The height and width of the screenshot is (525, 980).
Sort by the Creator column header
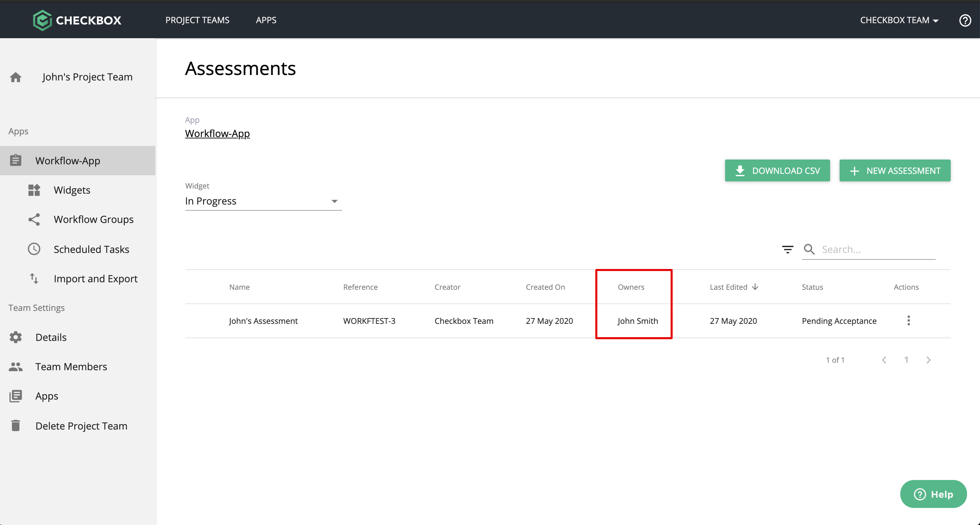[447, 287]
